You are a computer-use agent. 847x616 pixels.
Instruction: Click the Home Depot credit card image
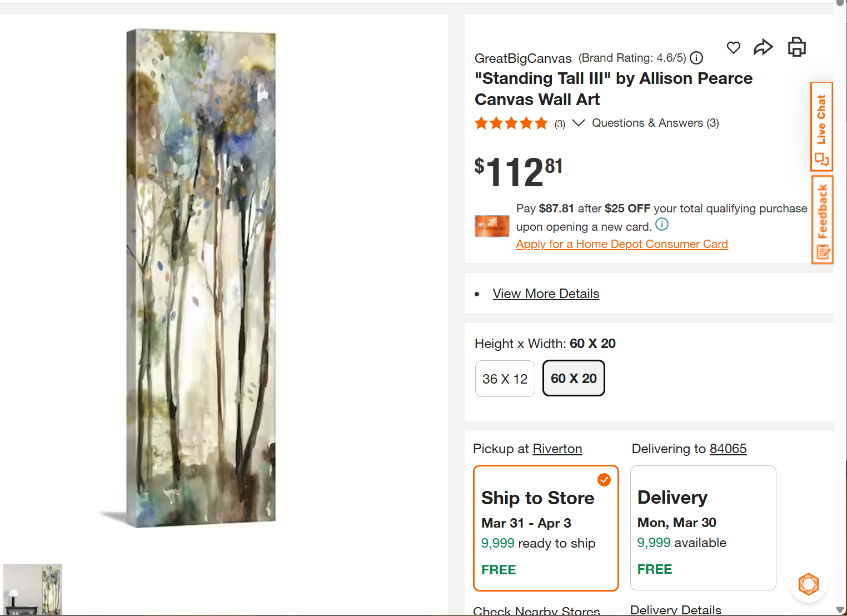click(x=492, y=226)
